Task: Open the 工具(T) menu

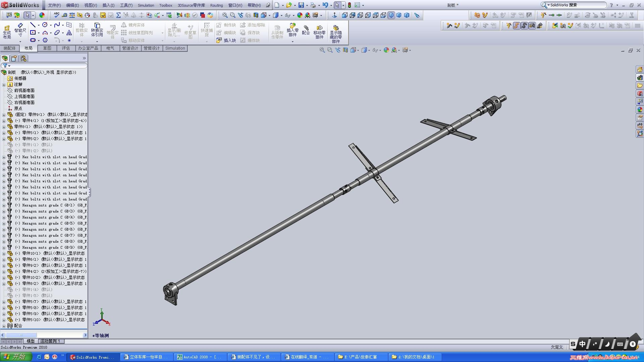Action: (126, 5)
